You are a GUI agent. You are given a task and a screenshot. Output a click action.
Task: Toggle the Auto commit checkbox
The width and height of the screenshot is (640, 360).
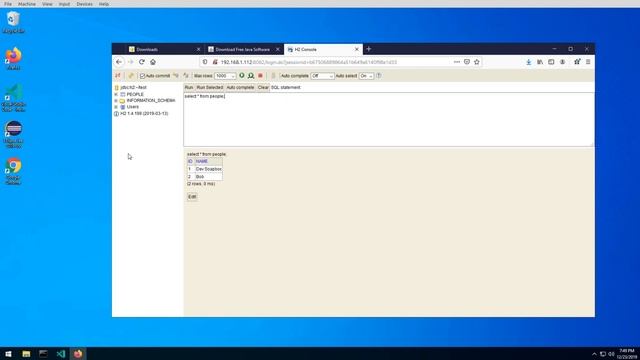click(x=142, y=76)
